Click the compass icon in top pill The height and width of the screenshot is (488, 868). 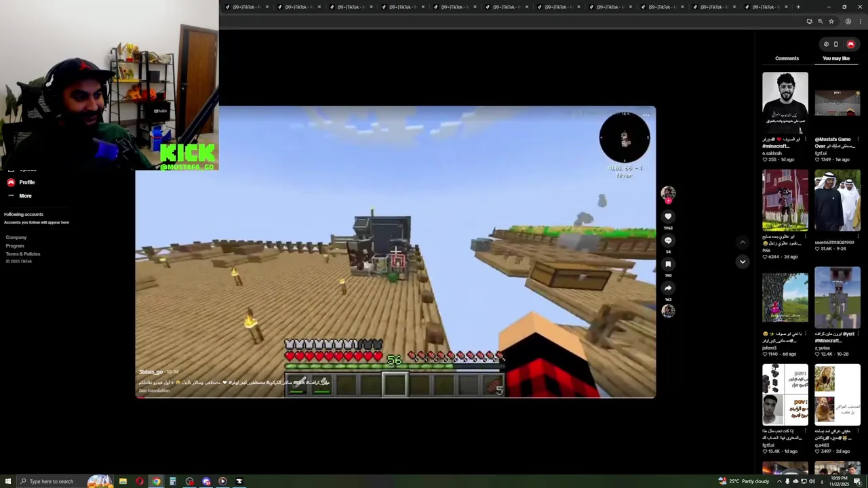point(826,44)
